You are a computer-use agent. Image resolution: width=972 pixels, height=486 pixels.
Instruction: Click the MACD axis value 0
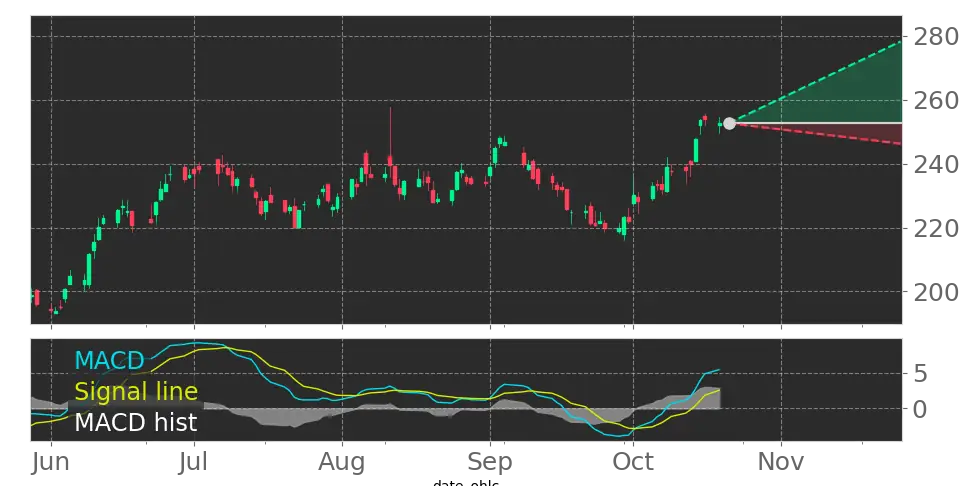tap(921, 409)
